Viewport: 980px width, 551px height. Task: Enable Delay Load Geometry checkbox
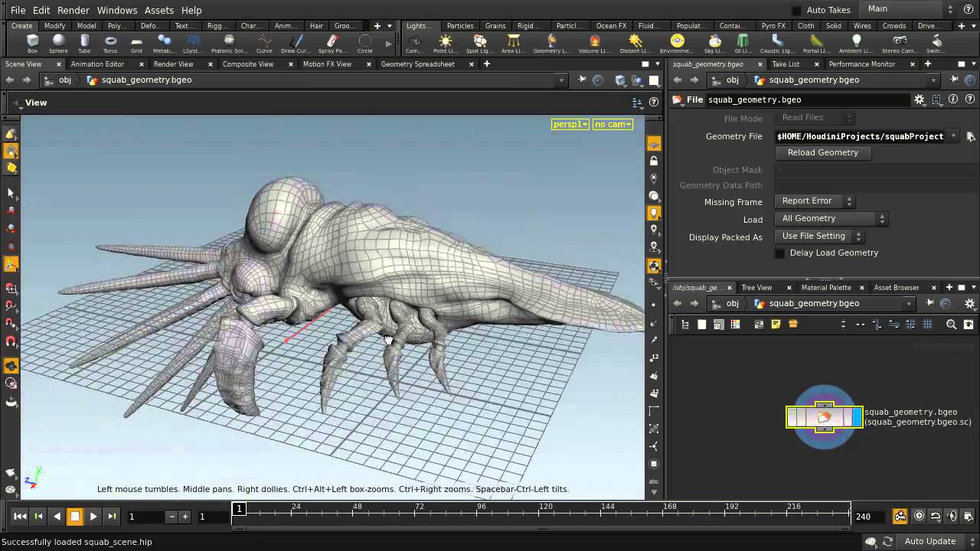[x=780, y=253]
